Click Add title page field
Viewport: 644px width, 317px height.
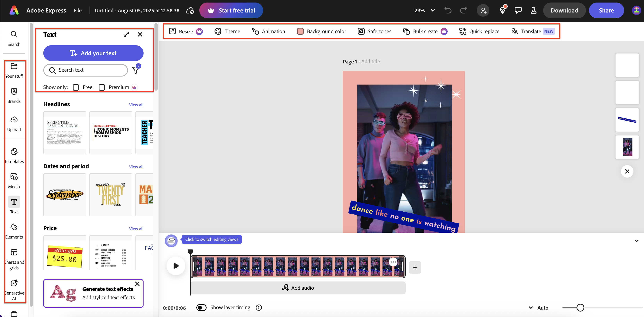tap(371, 61)
